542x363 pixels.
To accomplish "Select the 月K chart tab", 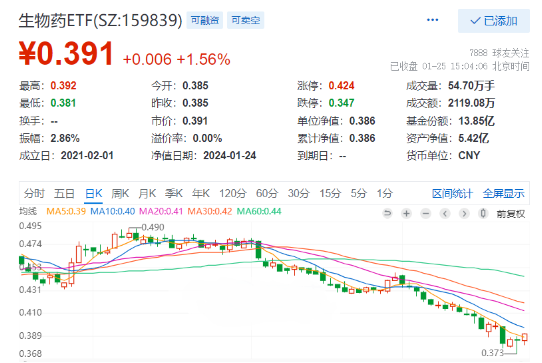I will point(147,193).
